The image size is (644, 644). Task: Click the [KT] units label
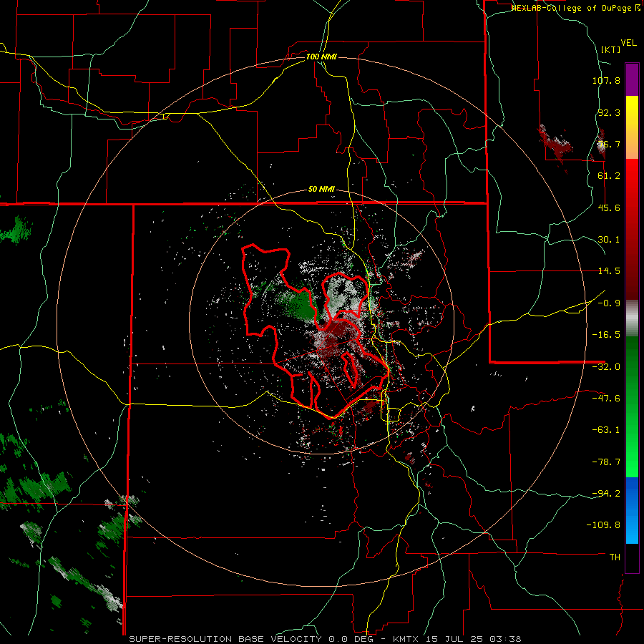click(x=610, y=49)
